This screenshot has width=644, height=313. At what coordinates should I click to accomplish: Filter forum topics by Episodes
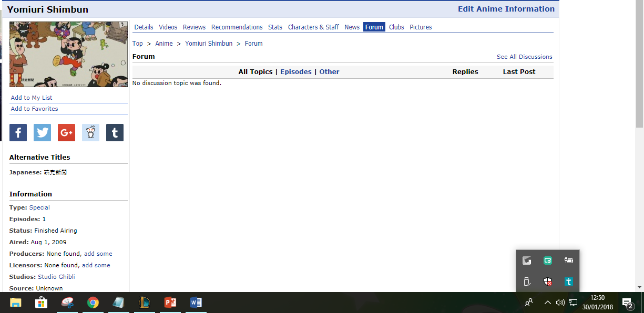[x=295, y=72]
